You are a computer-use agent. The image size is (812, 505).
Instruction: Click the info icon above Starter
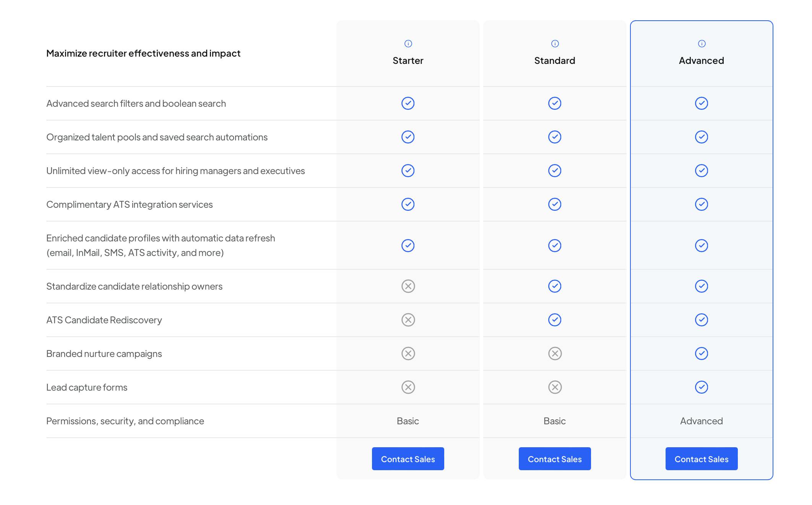[408, 44]
